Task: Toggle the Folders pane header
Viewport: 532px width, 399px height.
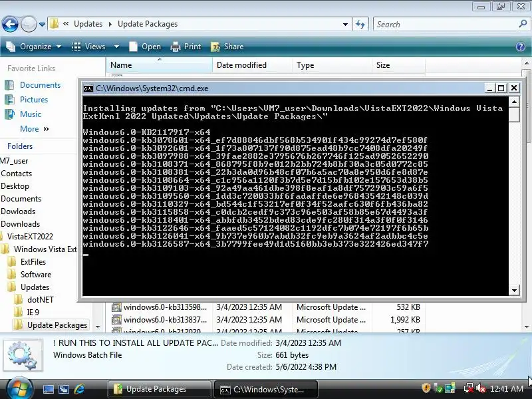Action: coord(20,146)
